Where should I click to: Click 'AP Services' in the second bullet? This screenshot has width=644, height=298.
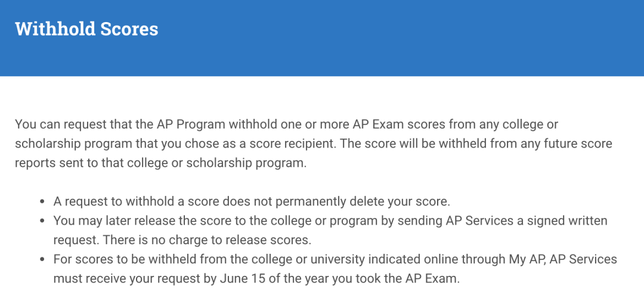coord(479,220)
